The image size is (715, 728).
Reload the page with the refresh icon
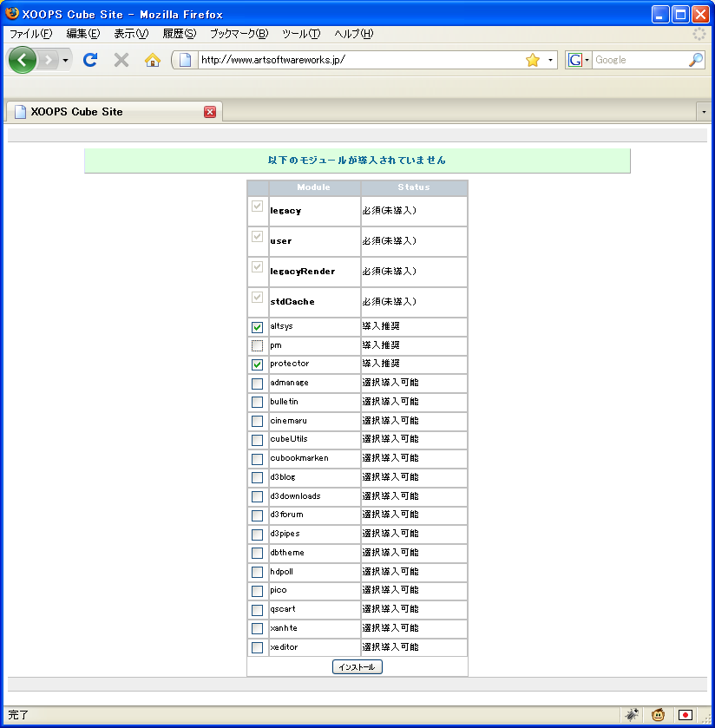89,60
